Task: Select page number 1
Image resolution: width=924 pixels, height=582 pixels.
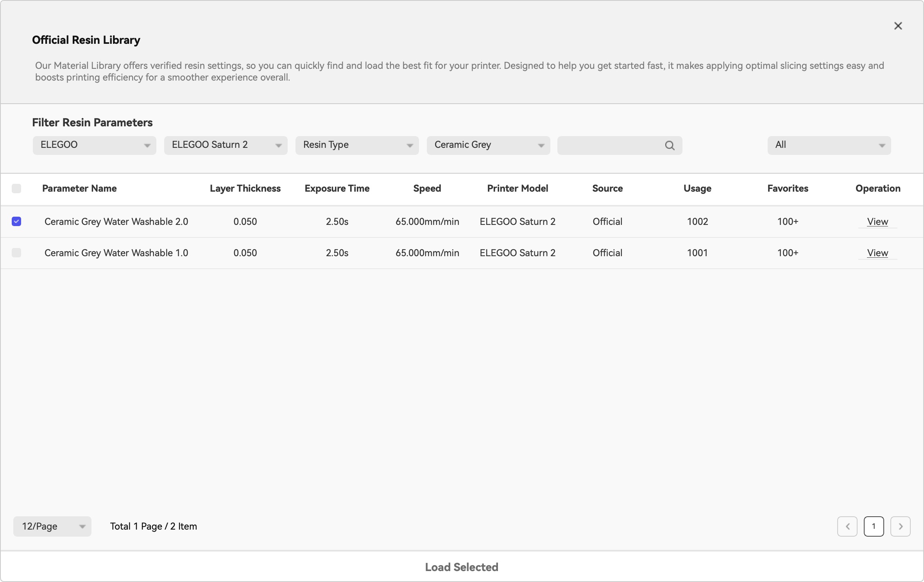Action: tap(874, 526)
